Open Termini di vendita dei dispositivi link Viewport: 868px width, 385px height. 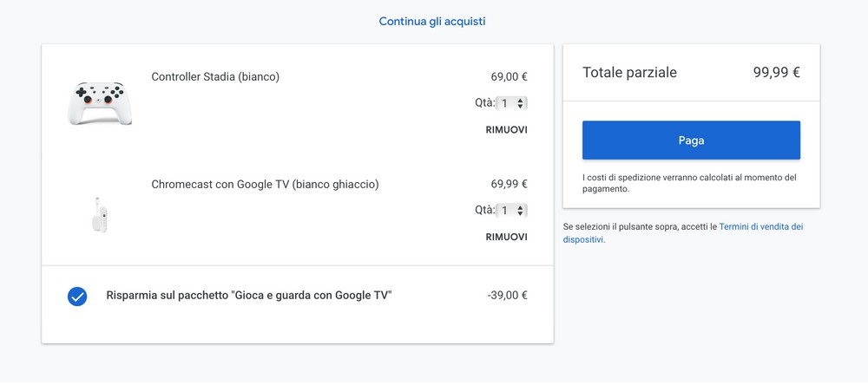pos(682,233)
